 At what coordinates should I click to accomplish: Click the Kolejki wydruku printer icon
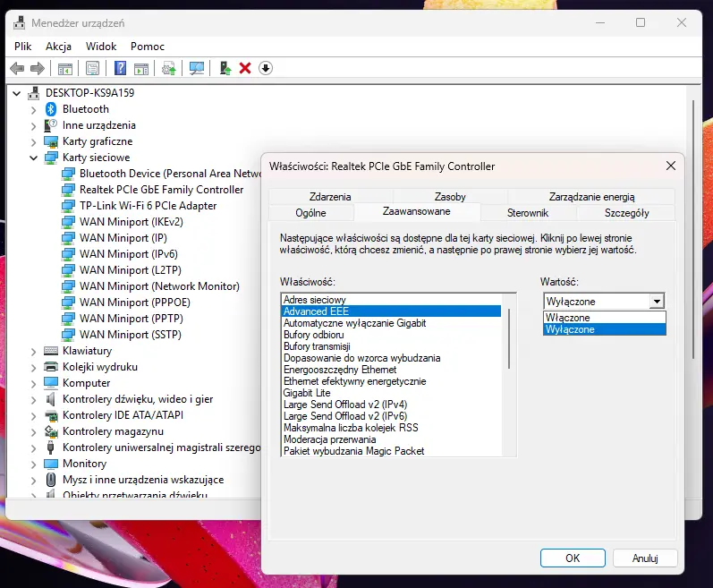click(51, 367)
